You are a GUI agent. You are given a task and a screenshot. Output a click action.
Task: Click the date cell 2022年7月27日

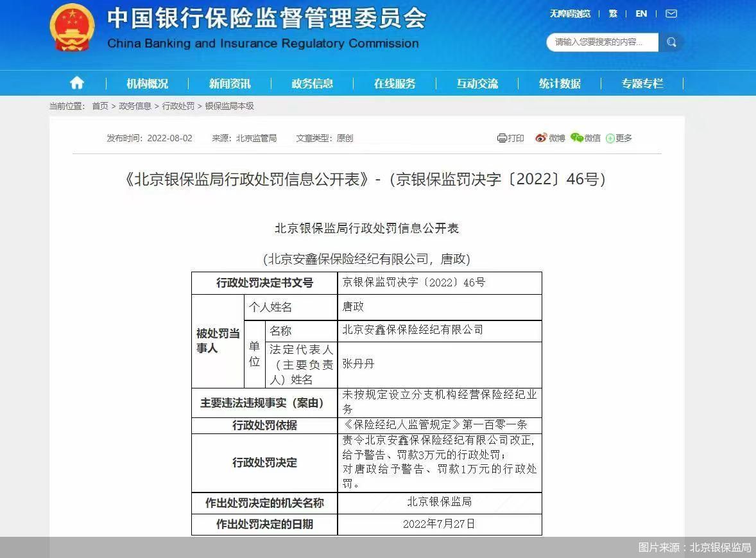pyautogui.click(x=439, y=524)
